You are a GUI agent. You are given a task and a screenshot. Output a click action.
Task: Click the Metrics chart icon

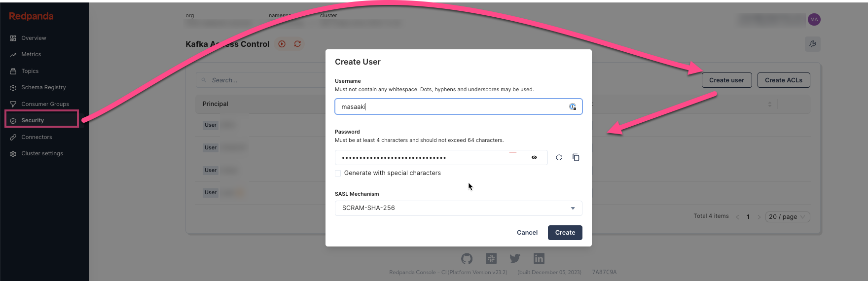pyautogui.click(x=13, y=55)
